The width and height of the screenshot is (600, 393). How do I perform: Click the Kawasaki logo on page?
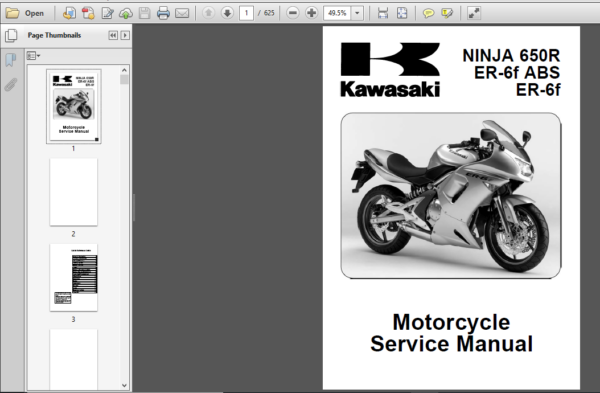(x=390, y=69)
